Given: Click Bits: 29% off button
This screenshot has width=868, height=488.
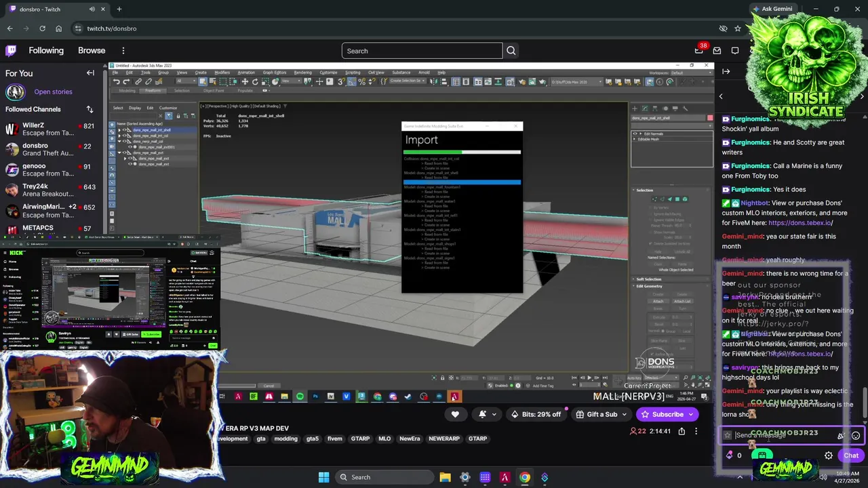Looking at the screenshot, I should 536,414.
